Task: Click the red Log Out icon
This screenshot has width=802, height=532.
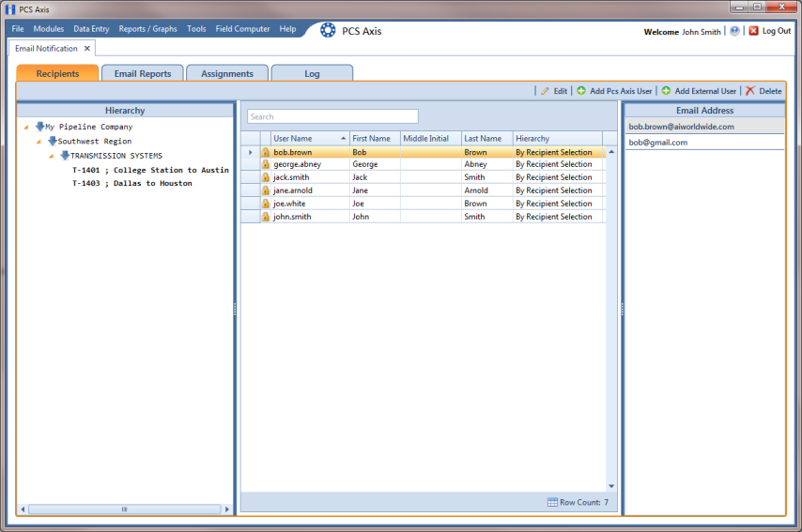Action: pos(753,31)
